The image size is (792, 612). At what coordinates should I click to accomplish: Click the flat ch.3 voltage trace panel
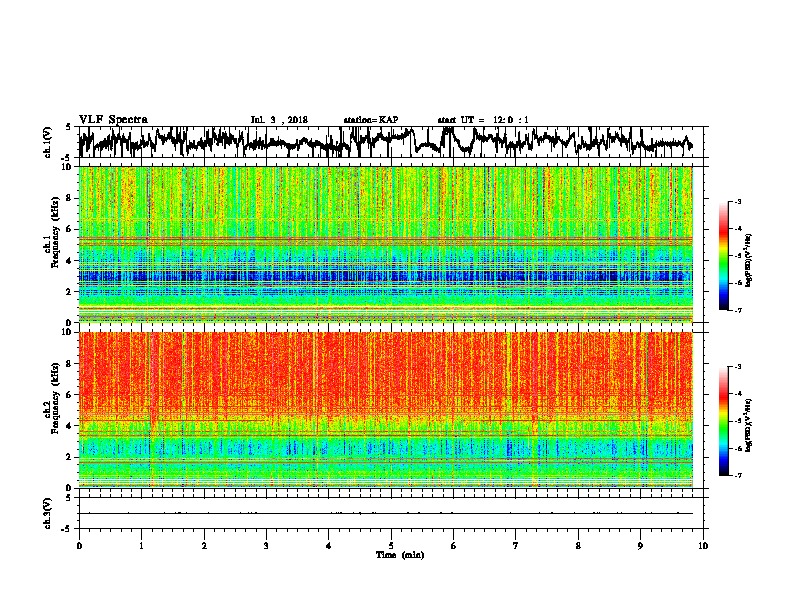[x=391, y=513]
